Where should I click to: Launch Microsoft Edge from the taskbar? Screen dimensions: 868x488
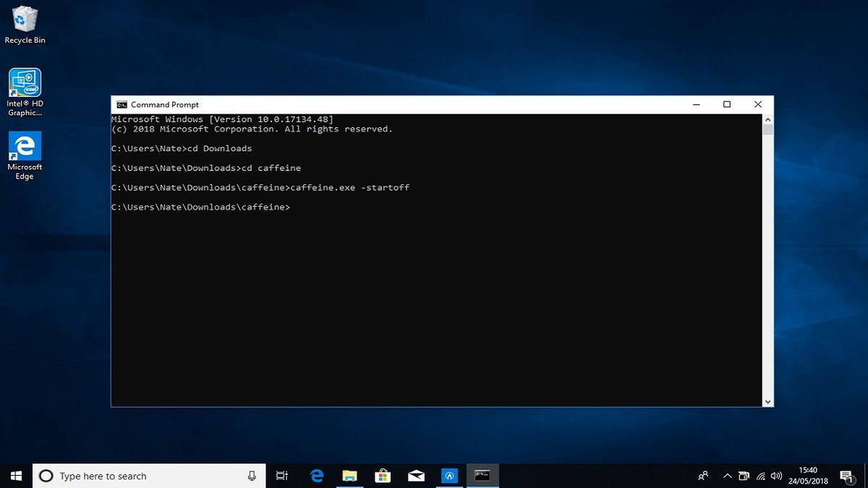click(317, 476)
